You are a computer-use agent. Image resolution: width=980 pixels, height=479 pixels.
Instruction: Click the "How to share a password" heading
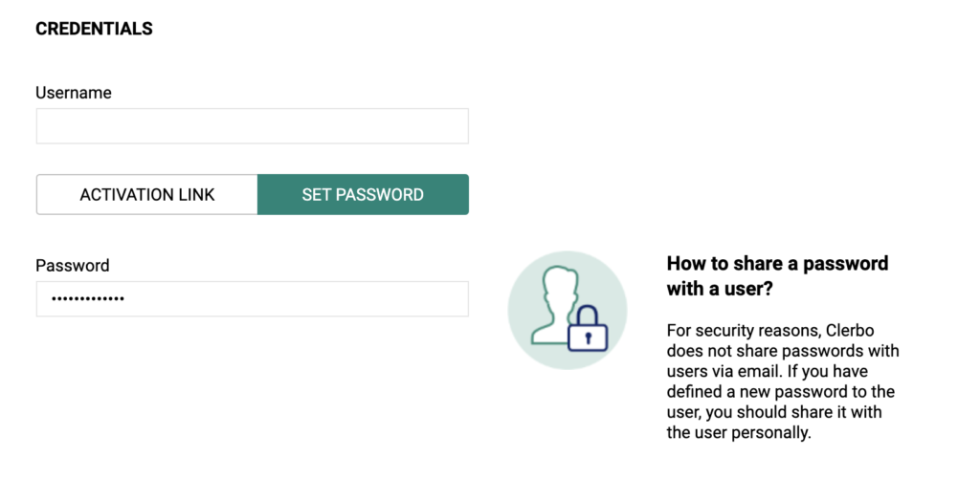point(777,264)
